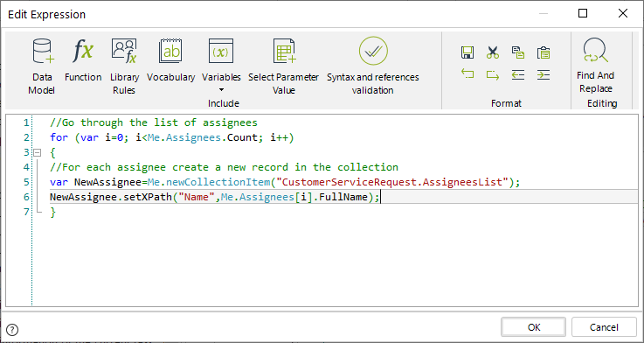Click line number 5 in the gutter

pos(27,182)
